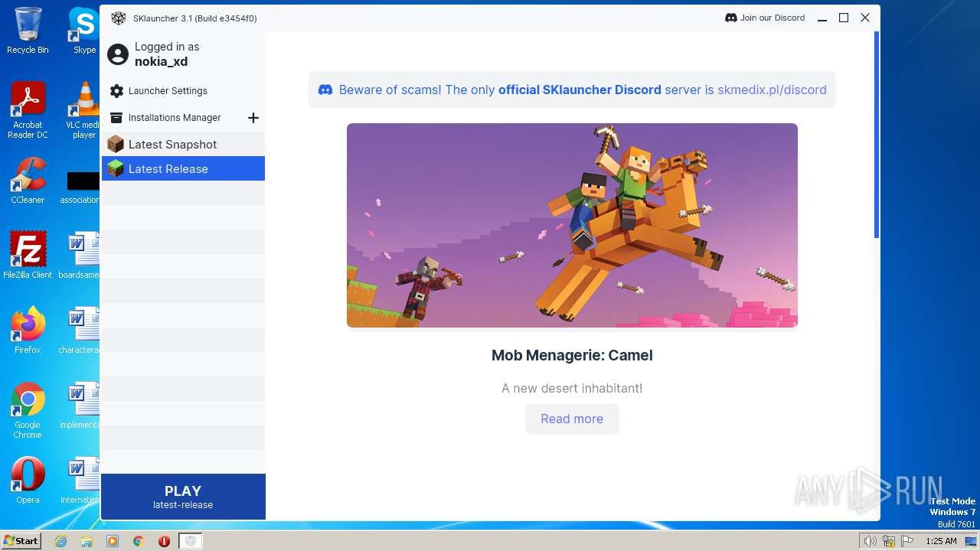Click the network icon in system tray
This screenshot has height=551, width=980.
888,541
